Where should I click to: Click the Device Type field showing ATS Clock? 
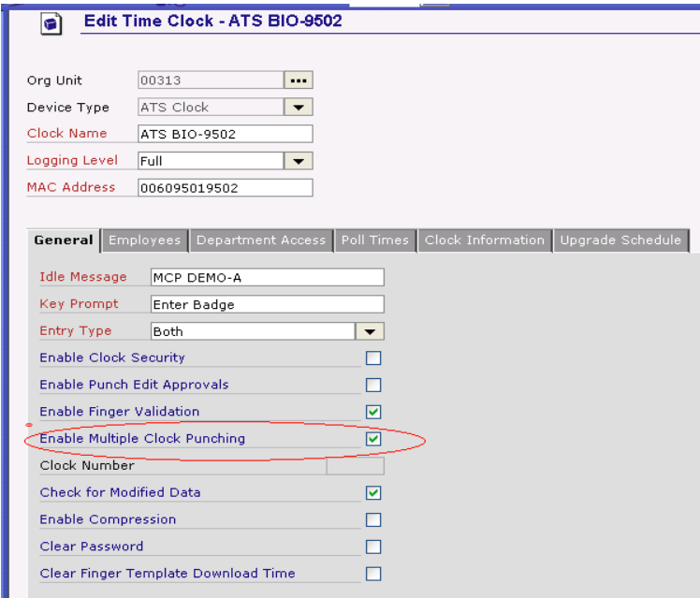point(211,107)
